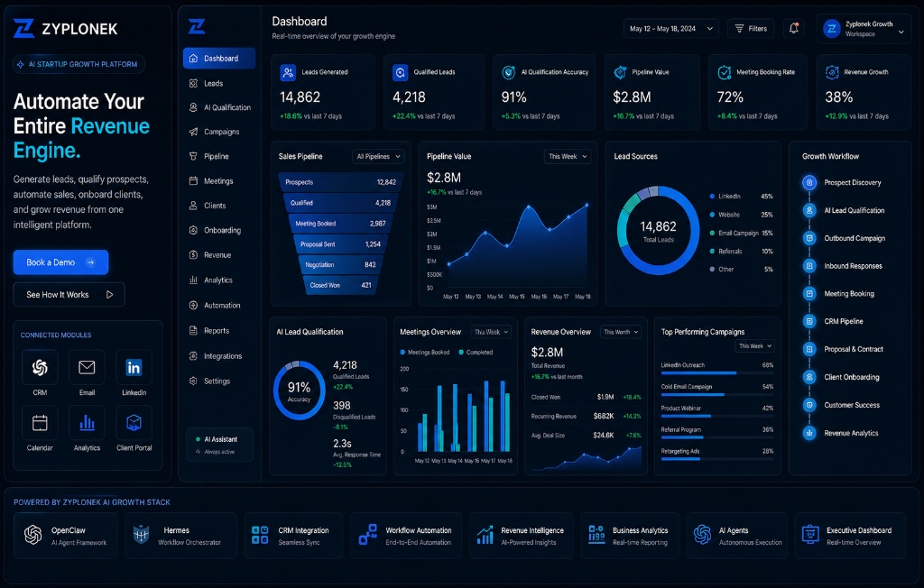Click the Zyplonek logo in dashboard sidebar
This screenshot has height=588, width=924.
coord(197,26)
